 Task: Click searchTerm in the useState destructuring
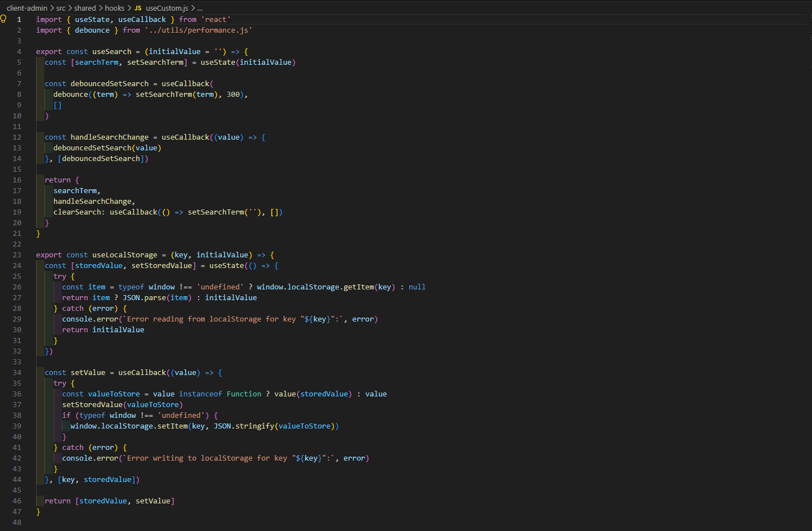pyautogui.click(x=97, y=62)
